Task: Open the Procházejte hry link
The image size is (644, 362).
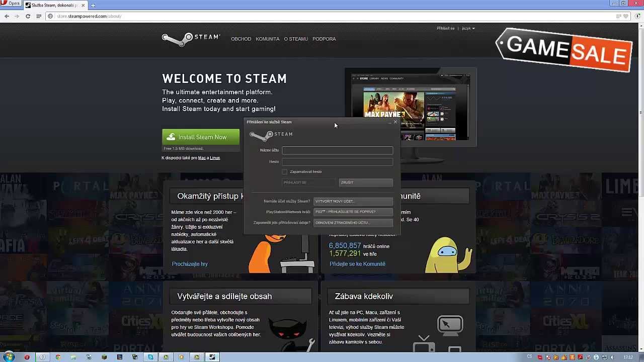Action: click(190, 264)
